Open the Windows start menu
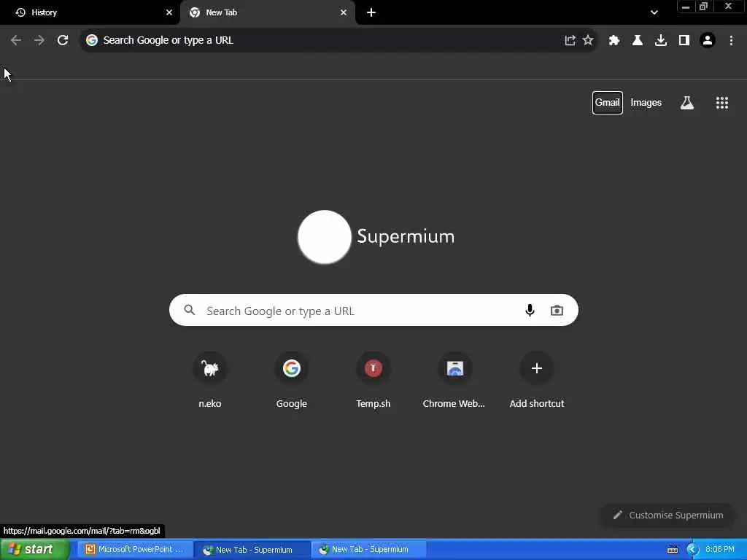 coord(34,550)
